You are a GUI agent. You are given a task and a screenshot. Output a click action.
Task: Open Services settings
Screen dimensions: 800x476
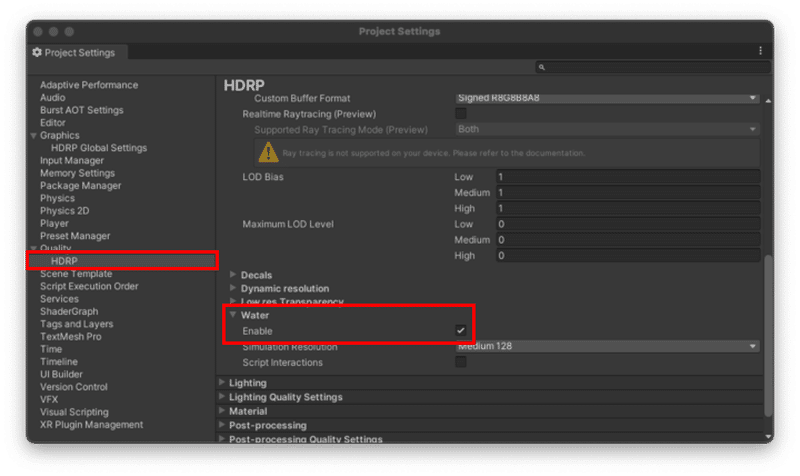(59, 299)
